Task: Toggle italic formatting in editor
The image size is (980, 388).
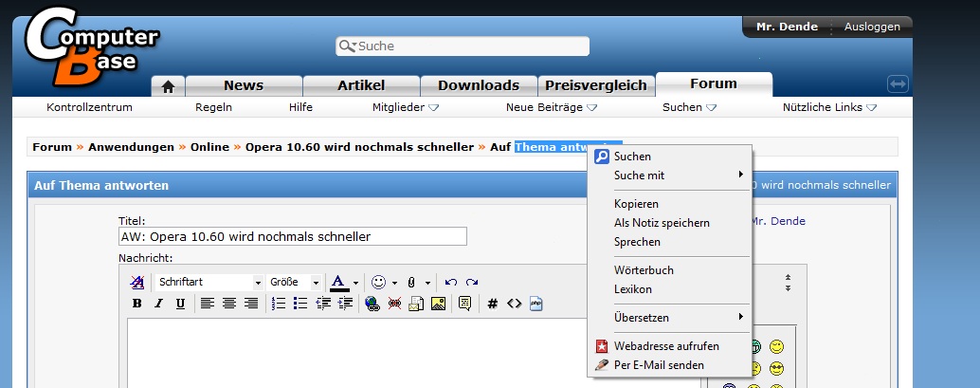Action: [158, 305]
